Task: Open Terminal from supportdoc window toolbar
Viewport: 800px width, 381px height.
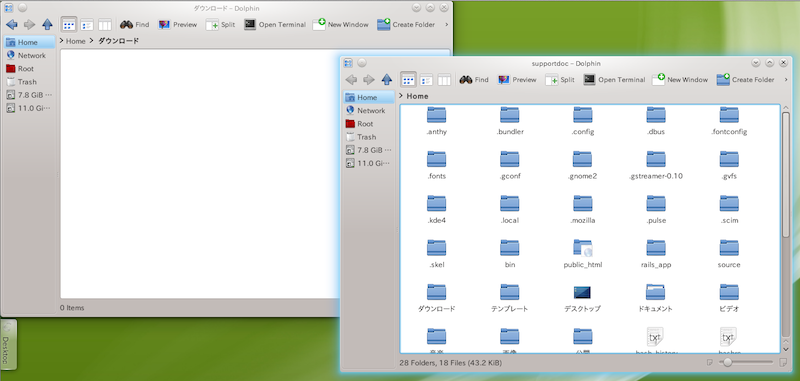Action: (x=614, y=80)
